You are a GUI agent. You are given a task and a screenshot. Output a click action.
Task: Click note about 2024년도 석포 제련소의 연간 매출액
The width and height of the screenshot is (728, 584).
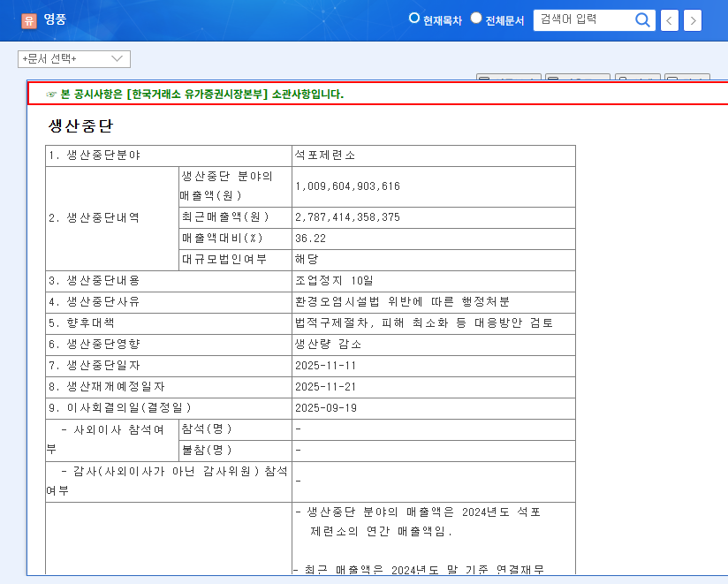pos(418,522)
